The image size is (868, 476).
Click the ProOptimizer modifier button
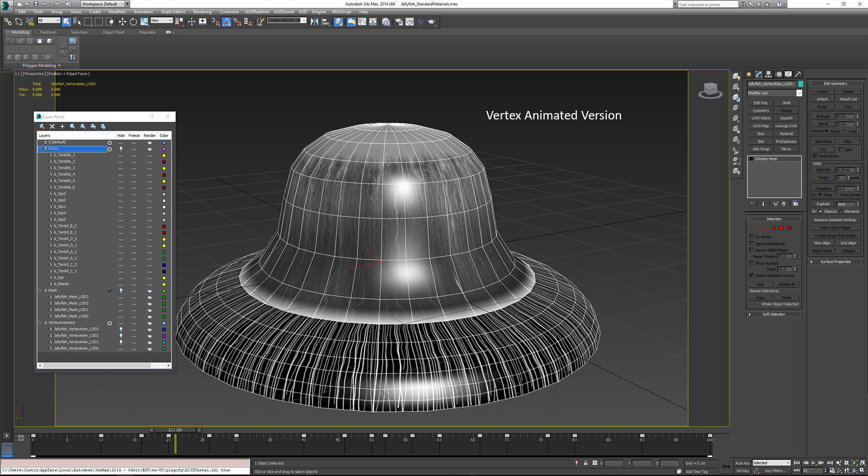tap(786, 142)
